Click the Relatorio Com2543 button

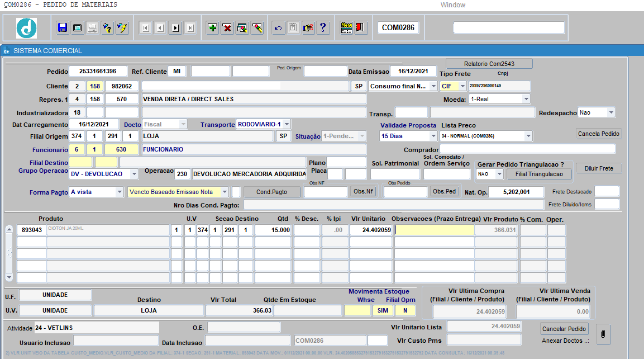pyautogui.click(x=489, y=64)
